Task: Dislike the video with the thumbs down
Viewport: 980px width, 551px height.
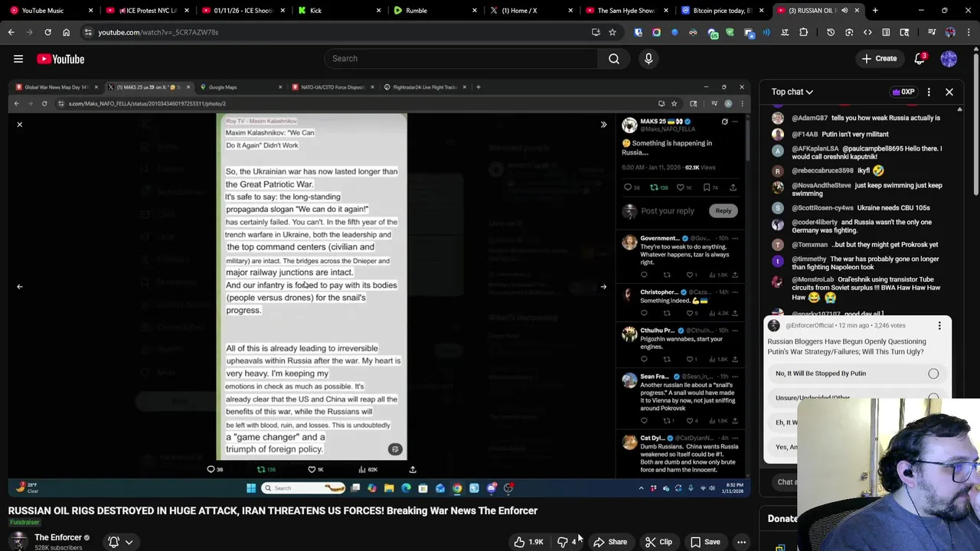Action: [x=567, y=542]
